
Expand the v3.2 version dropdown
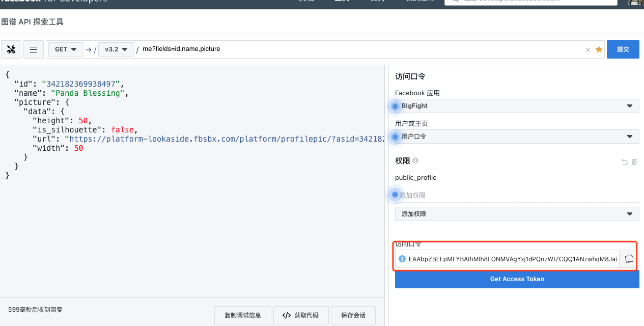pyautogui.click(x=116, y=49)
